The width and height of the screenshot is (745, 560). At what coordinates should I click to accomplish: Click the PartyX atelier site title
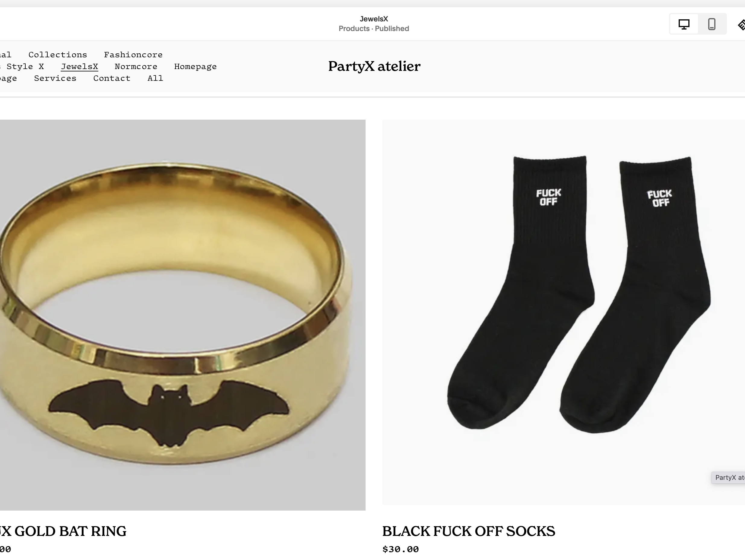[x=374, y=66]
